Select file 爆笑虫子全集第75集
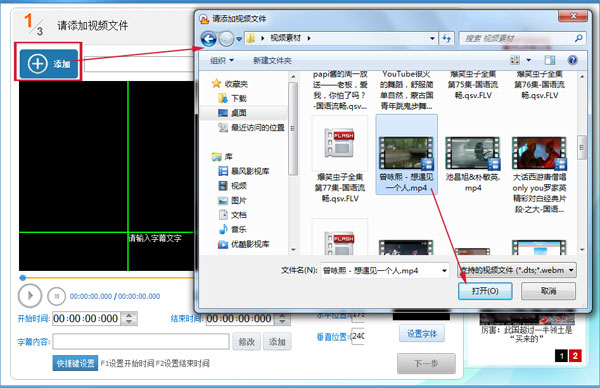The width and height of the screenshot is (600, 388). tap(473, 85)
